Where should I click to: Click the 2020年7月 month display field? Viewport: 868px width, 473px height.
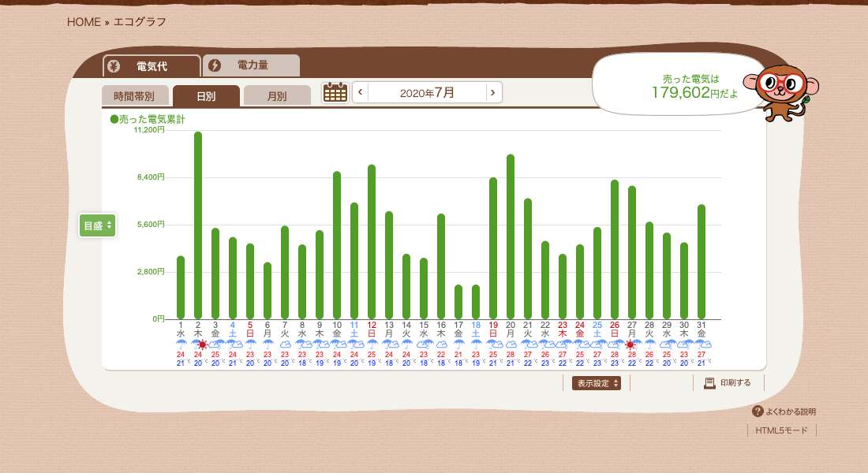point(427,92)
